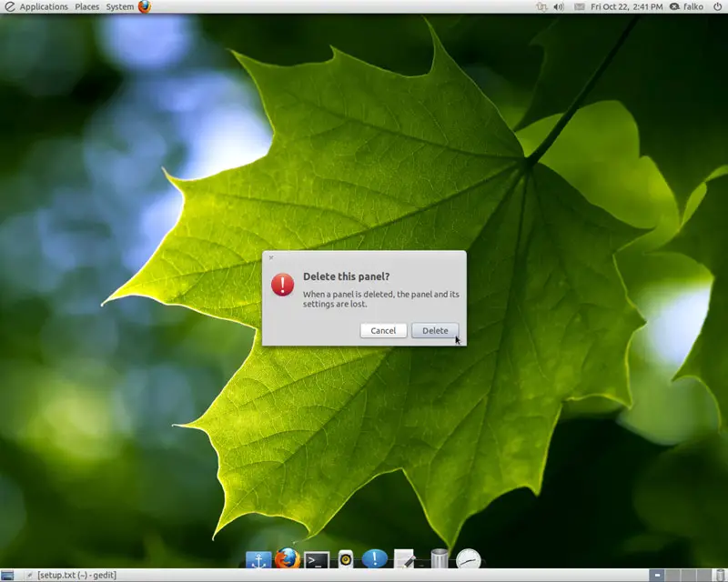Launch Firefox from the top panel icon
The image size is (728, 582).
[145, 6]
